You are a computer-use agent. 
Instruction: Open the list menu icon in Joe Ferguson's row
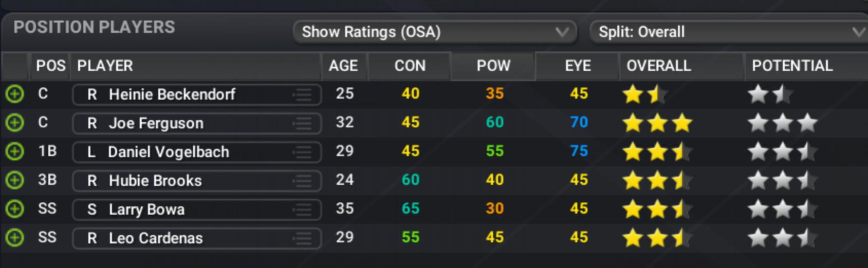tap(303, 124)
